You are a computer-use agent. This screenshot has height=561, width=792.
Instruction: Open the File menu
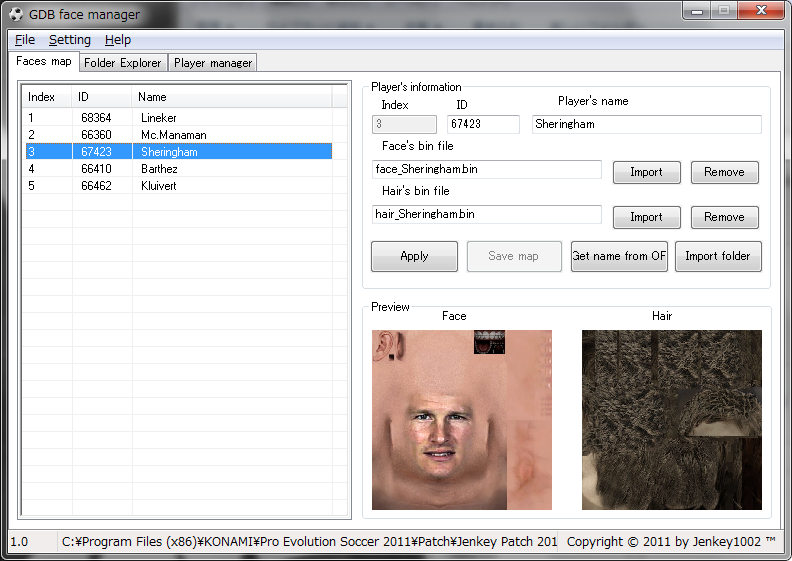pos(25,40)
